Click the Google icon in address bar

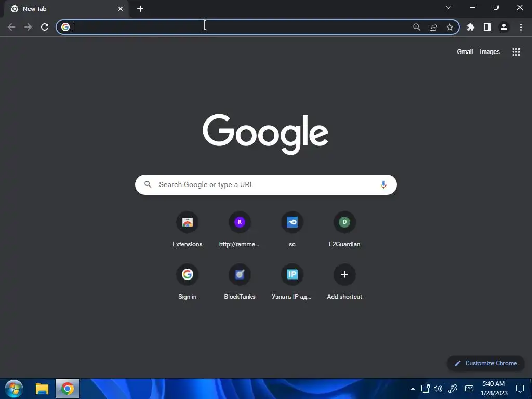(65, 27)
